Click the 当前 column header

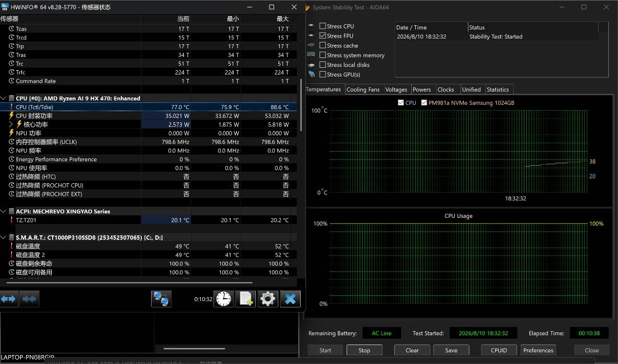(166, 19)
